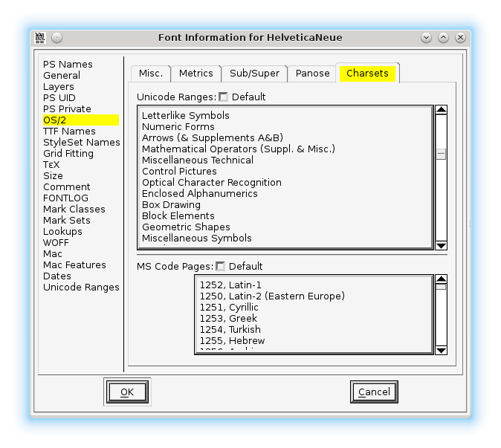Select 1255, Hebrew code page

click(x=232, y=341)
